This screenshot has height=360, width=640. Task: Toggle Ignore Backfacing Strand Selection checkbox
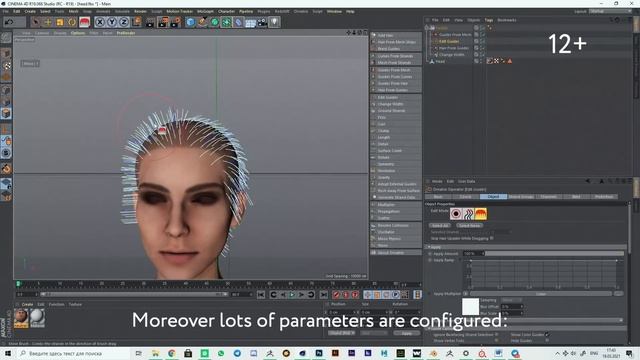pos(497,335)
